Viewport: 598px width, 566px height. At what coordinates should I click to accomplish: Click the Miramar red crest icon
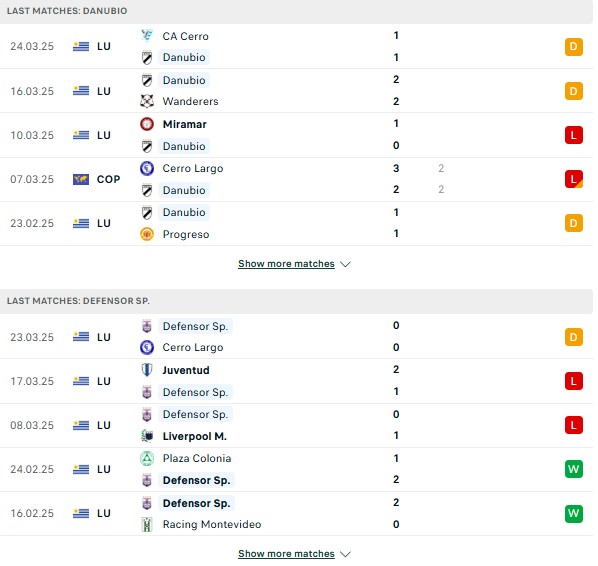147,124
